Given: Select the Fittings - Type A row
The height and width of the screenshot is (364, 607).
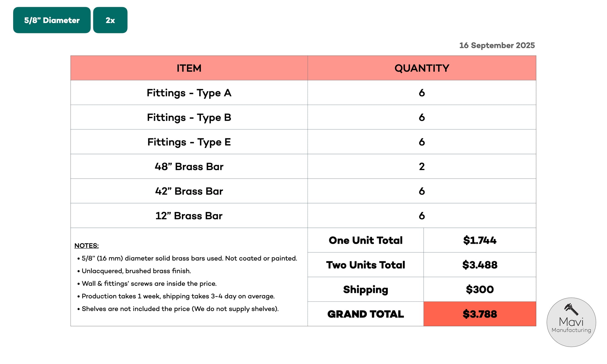Looking at the screenshot, I should [303, 93].
